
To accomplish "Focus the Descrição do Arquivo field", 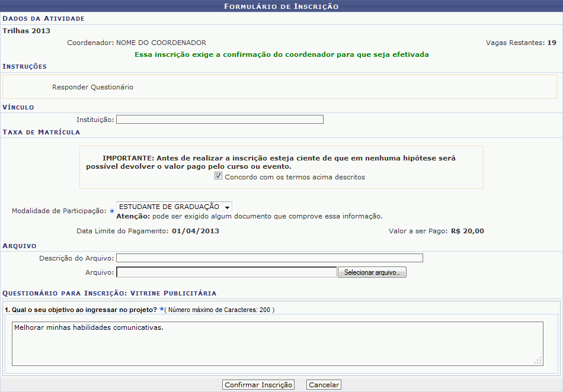I will point(269,258).
